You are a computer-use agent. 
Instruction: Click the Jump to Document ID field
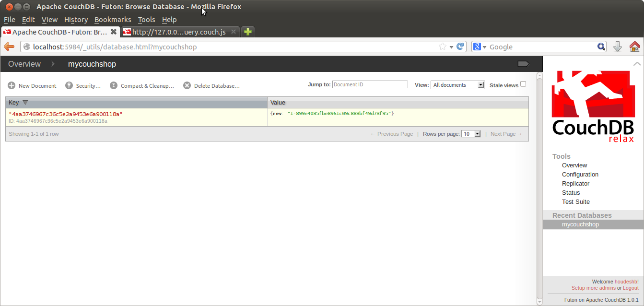(x=370, y=84)
